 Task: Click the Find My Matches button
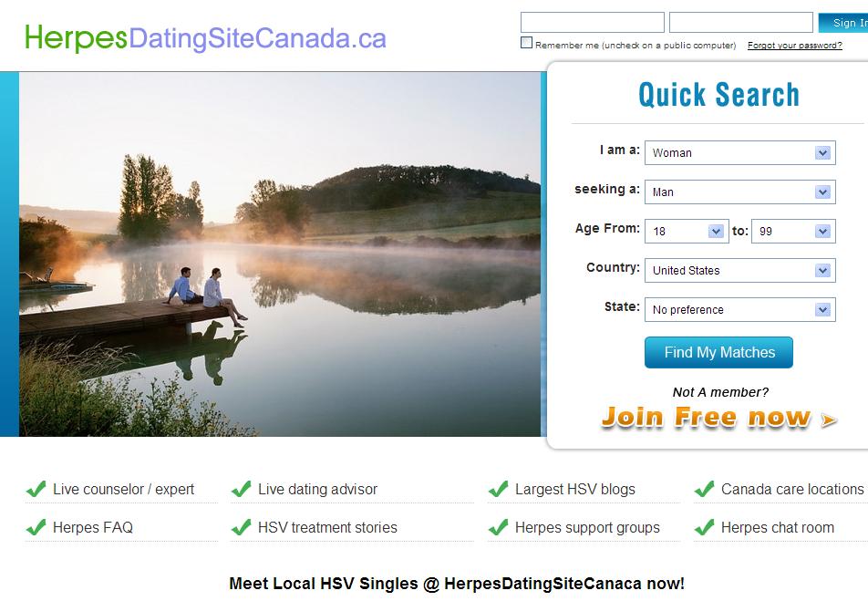tap(718, 352)
